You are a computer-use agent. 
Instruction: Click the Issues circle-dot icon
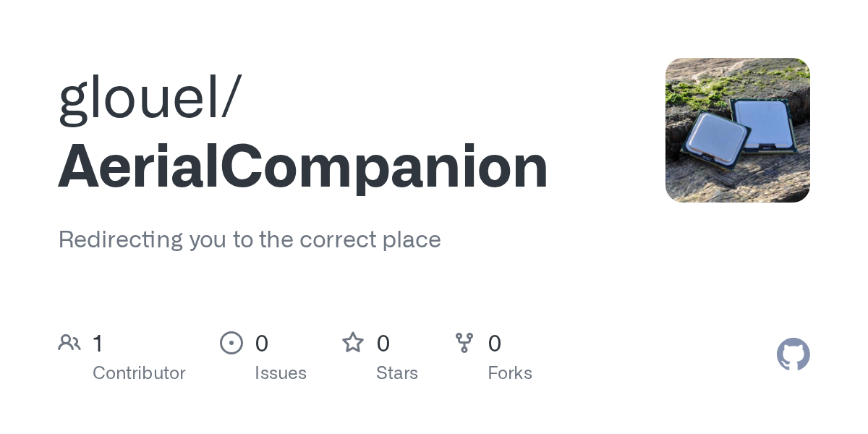(231, 343)
